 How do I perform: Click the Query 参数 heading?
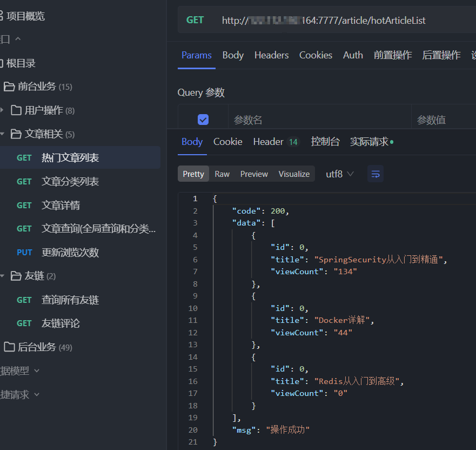pyautogui.click(x=201, y=92)
